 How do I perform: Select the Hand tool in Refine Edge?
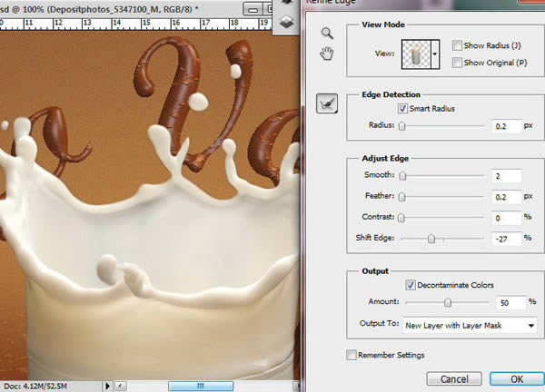click(x=327, y=54)
